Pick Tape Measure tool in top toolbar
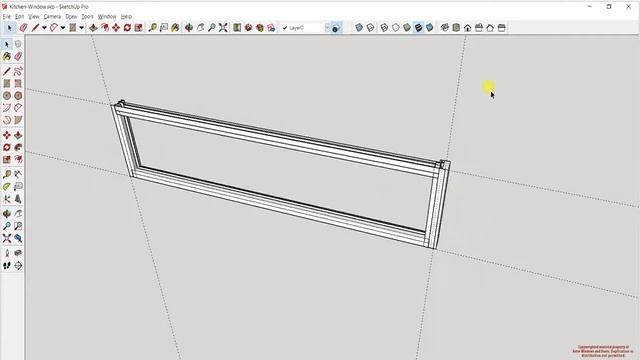The height and width of the screenshot is (360, 640). click(x=153, y=28)
